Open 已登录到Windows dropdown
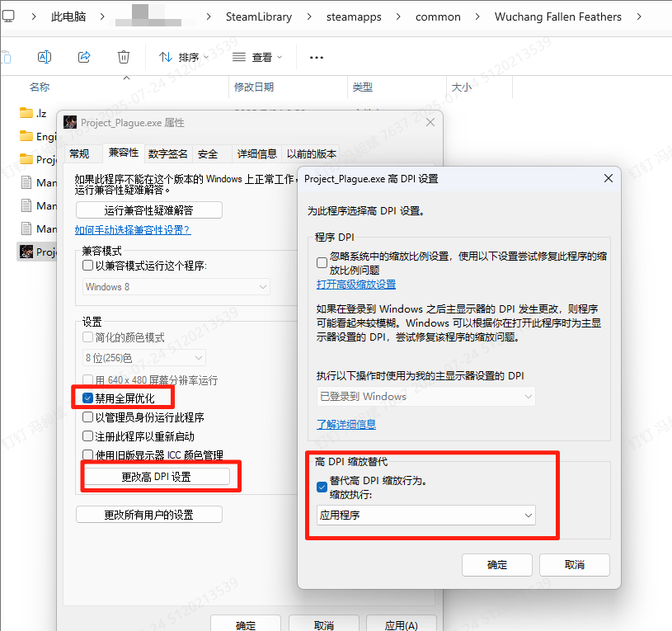Screen dimensions: 672x631 point(426,397)
